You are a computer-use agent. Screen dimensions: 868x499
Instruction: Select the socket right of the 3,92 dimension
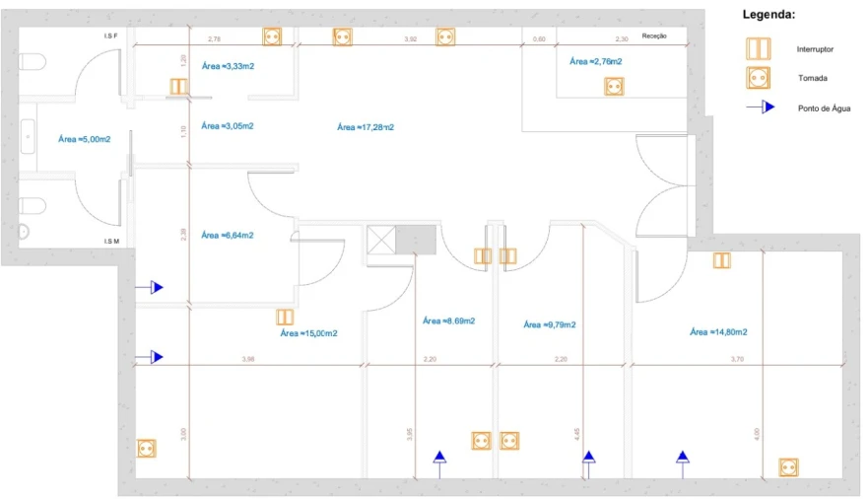pos(445,37)
